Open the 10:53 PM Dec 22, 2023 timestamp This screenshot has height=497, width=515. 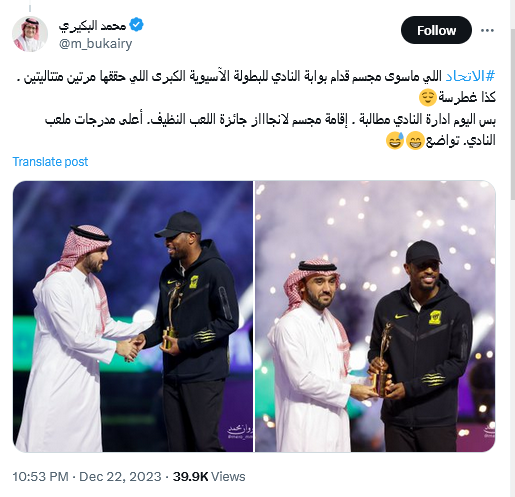point(87,476)
